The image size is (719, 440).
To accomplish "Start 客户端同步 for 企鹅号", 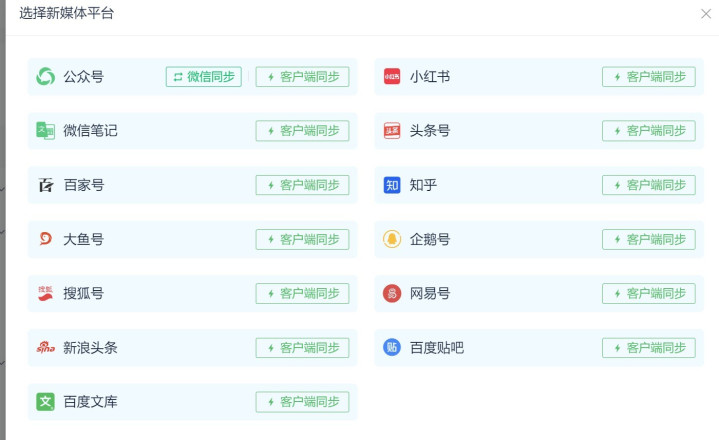I will (649, 239).
